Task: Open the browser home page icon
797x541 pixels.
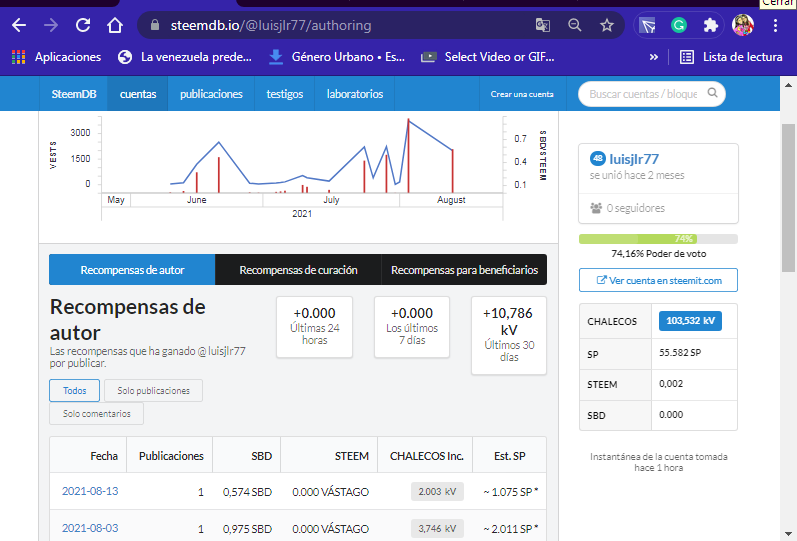Action: (x=115, y=25)
